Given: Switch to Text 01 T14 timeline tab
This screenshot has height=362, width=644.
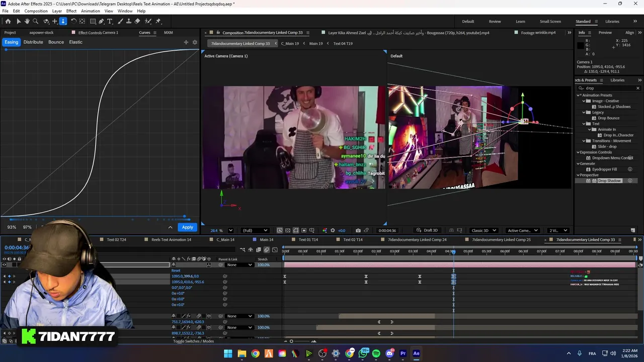Looking at the screenshot, I should (308, 240).
